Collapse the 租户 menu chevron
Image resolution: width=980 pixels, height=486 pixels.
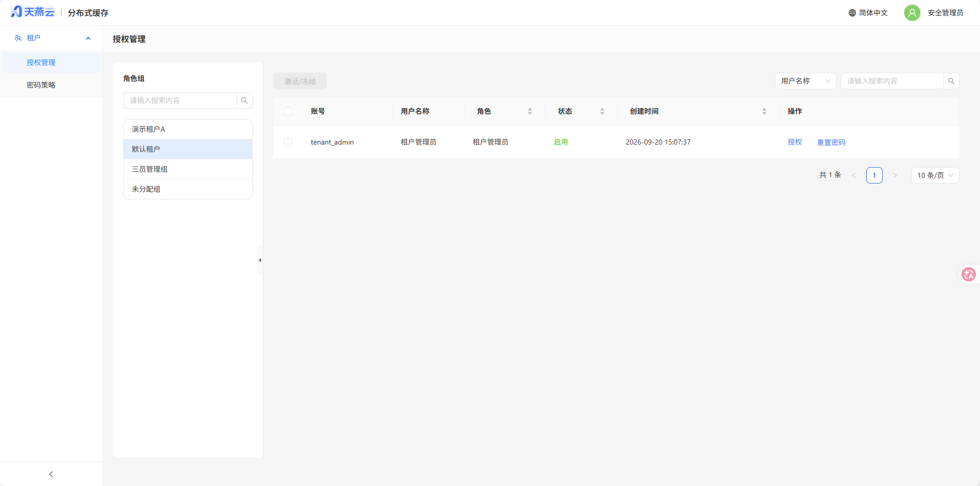pos(88,38)
